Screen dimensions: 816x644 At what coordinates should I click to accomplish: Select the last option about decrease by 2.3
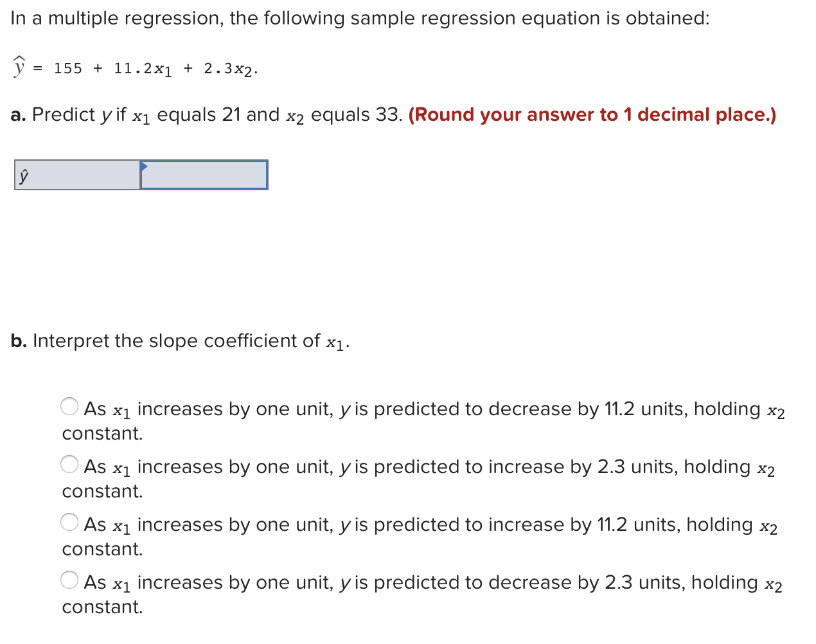click(x=69, y=580)
